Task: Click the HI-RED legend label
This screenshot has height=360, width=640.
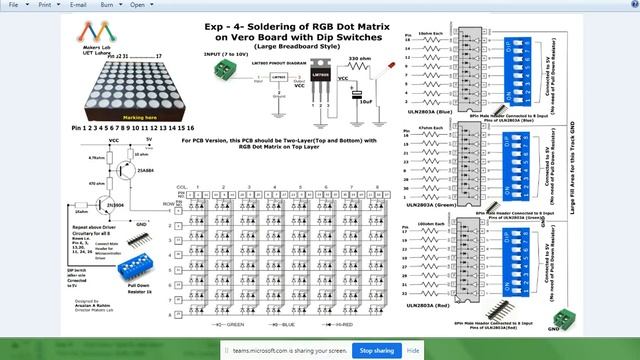Action: pyautogui.click(x=344, y=324)
